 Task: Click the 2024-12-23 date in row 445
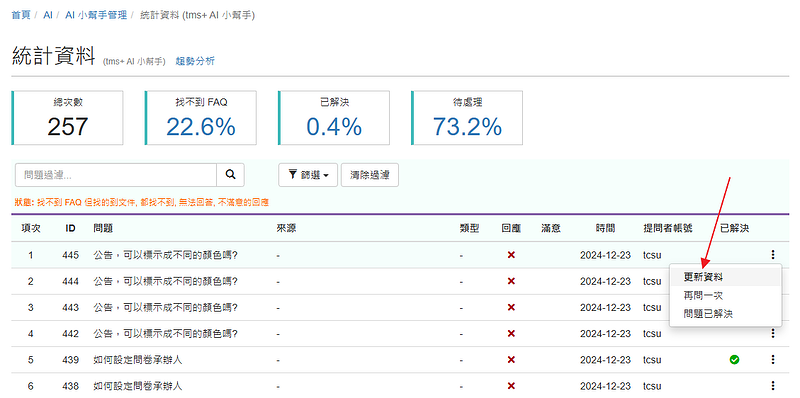point(606,255)
